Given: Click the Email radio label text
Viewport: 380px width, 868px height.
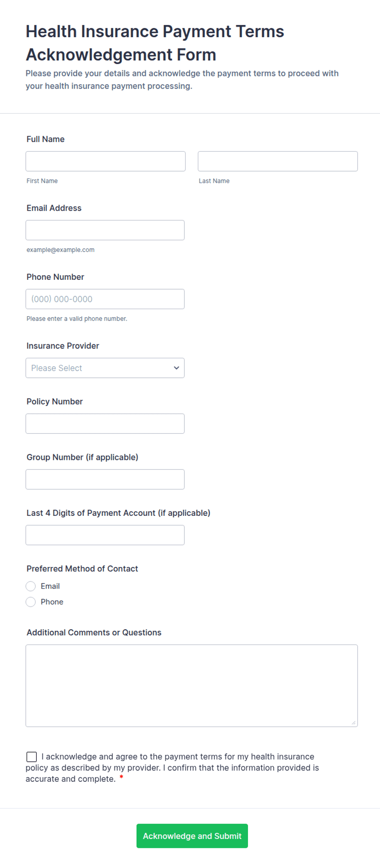Looking at the screenshot, I should [50, 586].
